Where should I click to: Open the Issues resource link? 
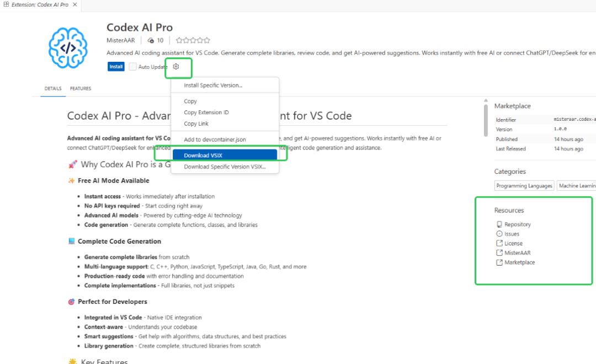pos(512,234)
